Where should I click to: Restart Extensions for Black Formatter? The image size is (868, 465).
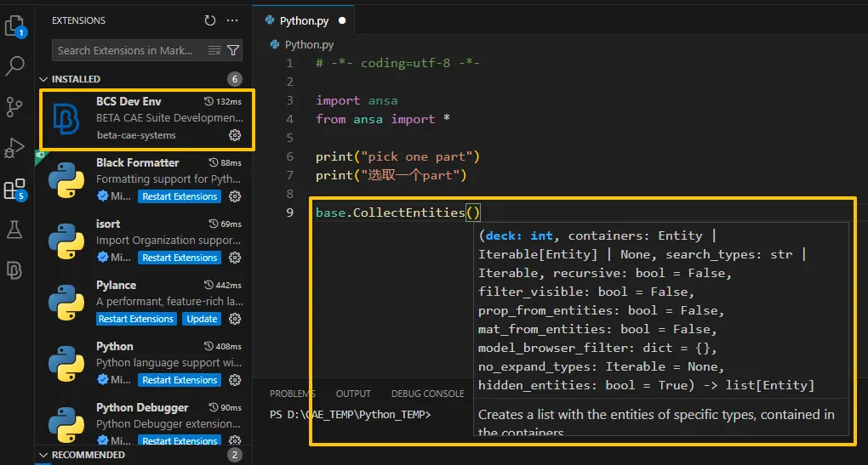[180, 196]
